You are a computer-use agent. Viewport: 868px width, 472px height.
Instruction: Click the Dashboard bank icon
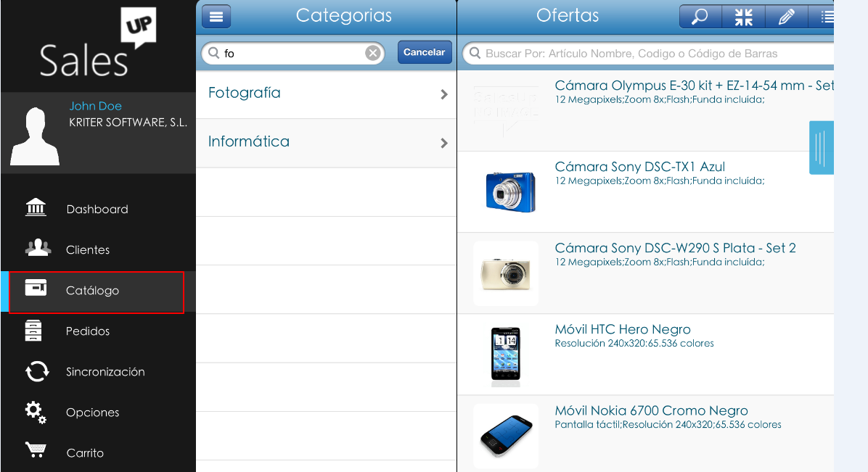click(x=36, y=207)
